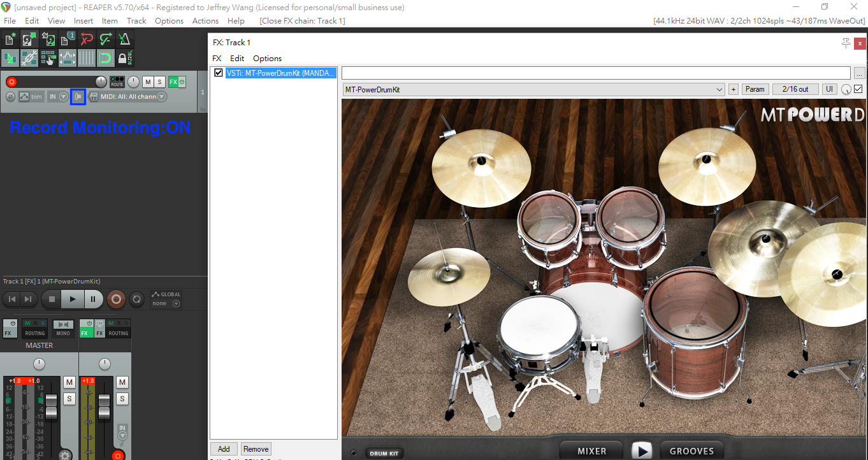Viewport: 868px width, 460px height.
Task: Click the FX comment input field
Action: [596, 73]
